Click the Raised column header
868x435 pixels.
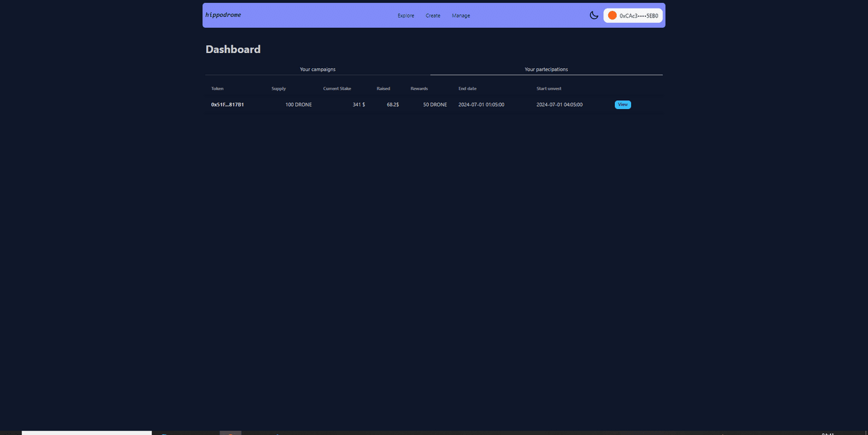pyautogui.click(x=383, y=89)
